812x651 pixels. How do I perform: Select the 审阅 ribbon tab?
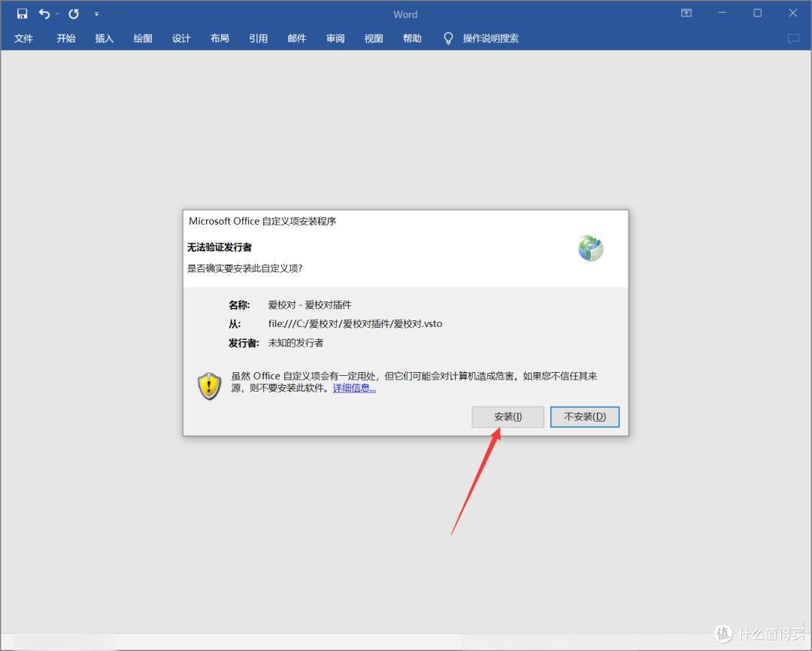click(335, 38)
